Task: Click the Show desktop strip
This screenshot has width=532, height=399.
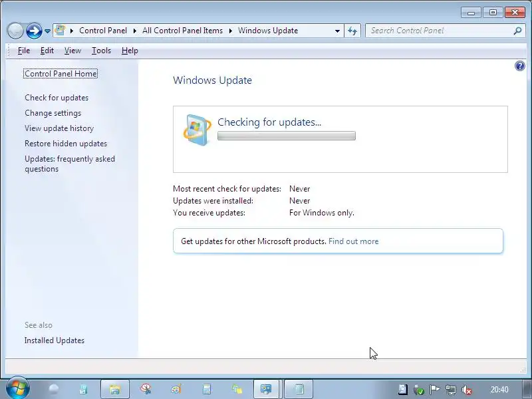Action: click(x=527, y=389)
